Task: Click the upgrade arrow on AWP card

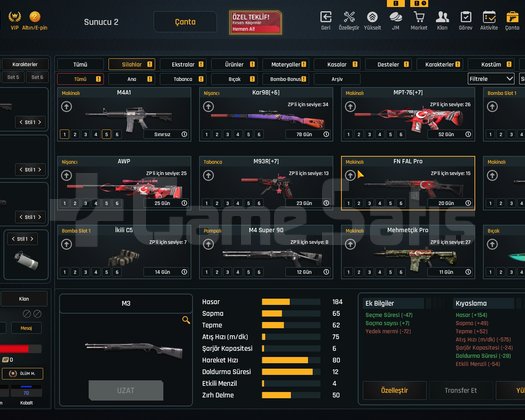Action: point(66,176)
